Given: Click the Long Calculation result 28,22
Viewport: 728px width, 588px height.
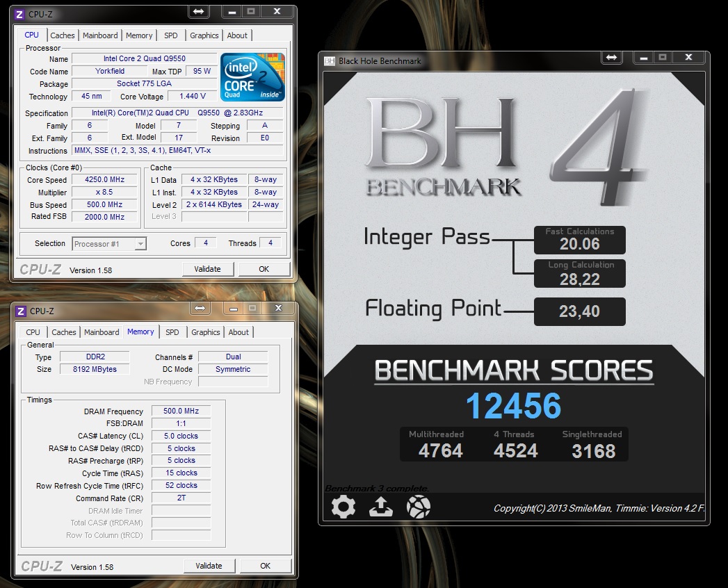Looking at the screenshot, I should [x=579, y=279].
